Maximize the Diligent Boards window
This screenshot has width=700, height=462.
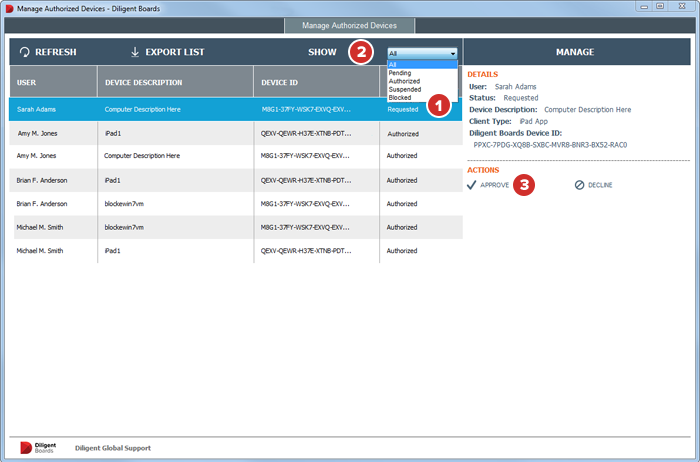click(660, 6)
